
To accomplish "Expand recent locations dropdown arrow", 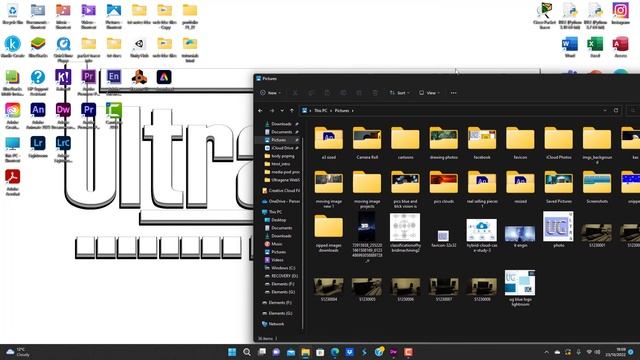I will coord(282,111).
